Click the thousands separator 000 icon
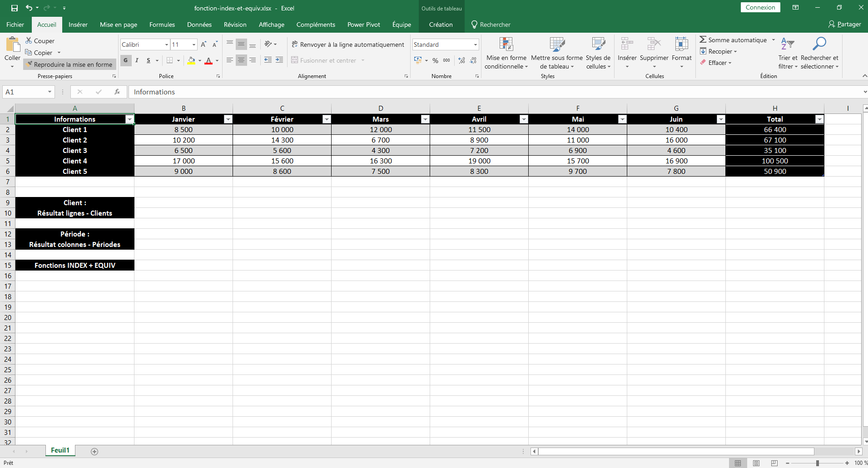The image size is (868, 468). [x=447, y=60]
